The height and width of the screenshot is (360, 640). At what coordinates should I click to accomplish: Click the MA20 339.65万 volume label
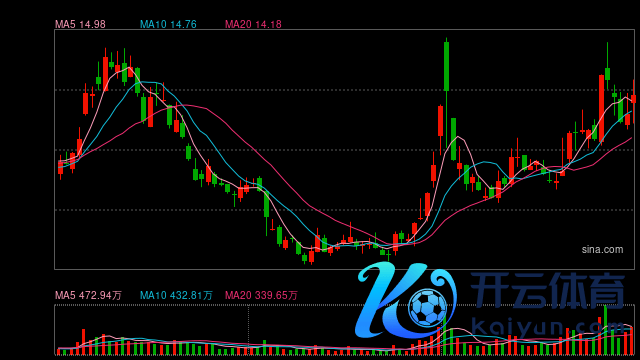261,295
